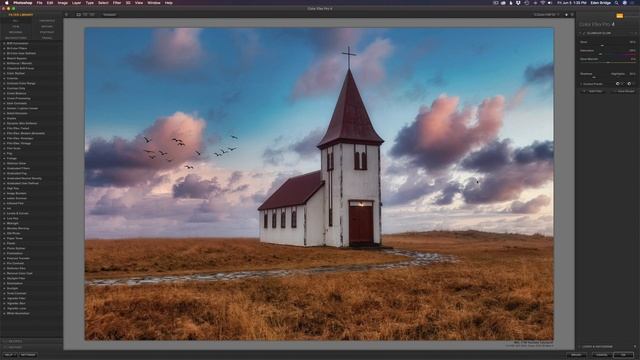The width and height of the screenshot is (640, 360).
Task: Add a control point with plus icon
Action: (618, 84)
